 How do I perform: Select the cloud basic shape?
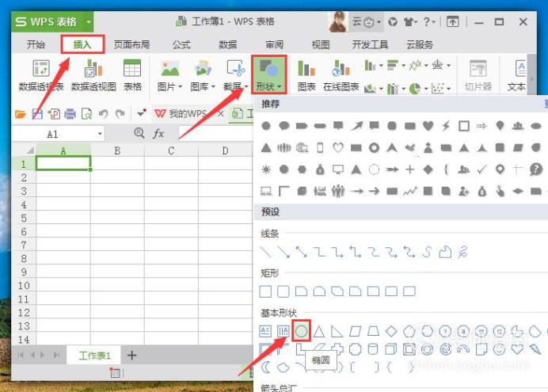tap(284, 367)
